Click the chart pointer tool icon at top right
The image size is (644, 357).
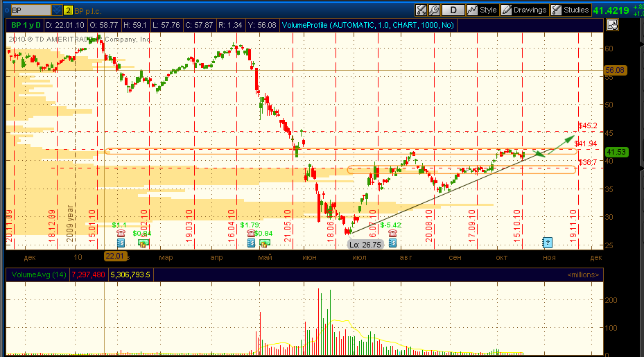612,25
